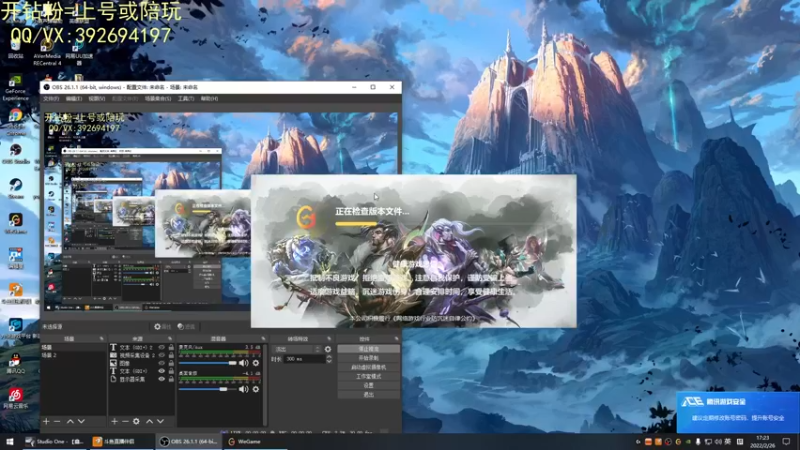This screenshot has height=450, width=800.
Task: Open OBS 设置 settings button
Action: [368, 386]
